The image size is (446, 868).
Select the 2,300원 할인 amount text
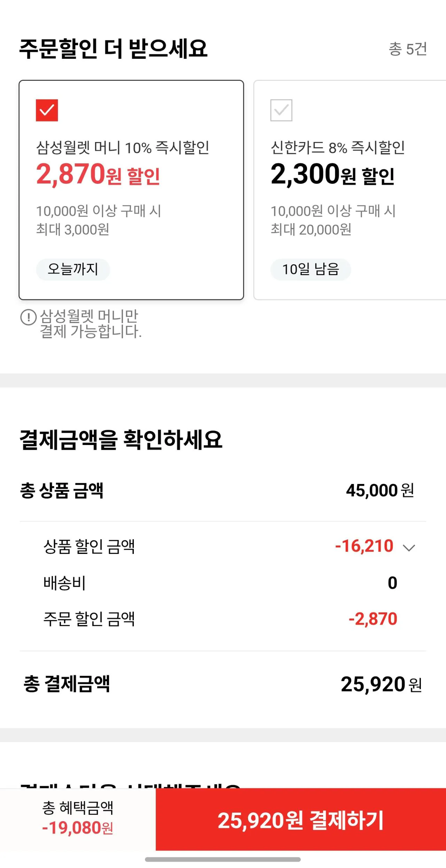coord(332,174)
